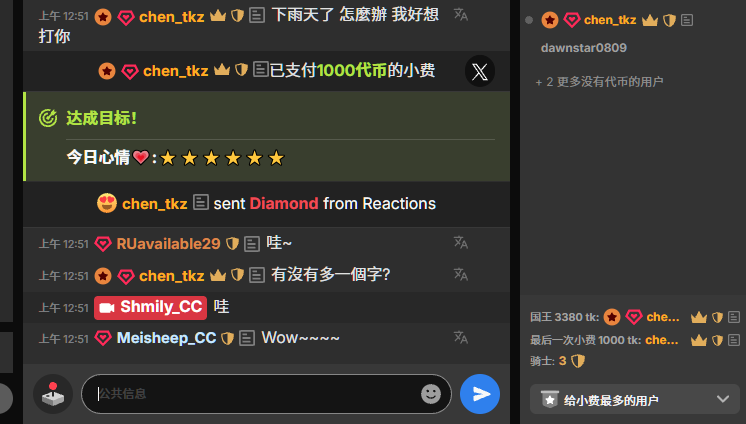Click the X share icon on tip notice
This screenshot has height=424, width=746.
click(480, 71)
